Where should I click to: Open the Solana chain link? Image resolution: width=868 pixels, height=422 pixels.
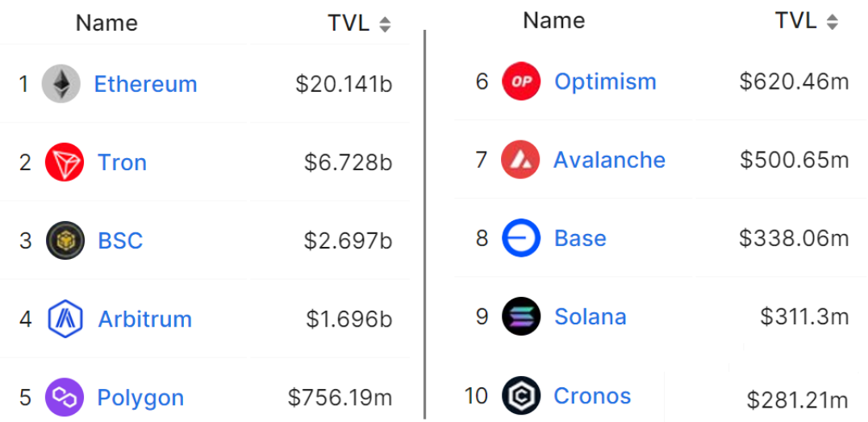point(590,316)
